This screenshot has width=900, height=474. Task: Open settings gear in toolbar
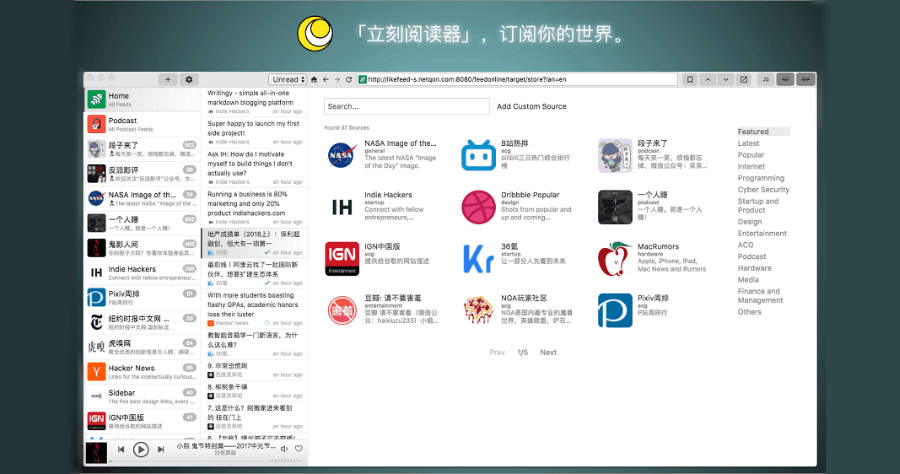tap(189, 80)
